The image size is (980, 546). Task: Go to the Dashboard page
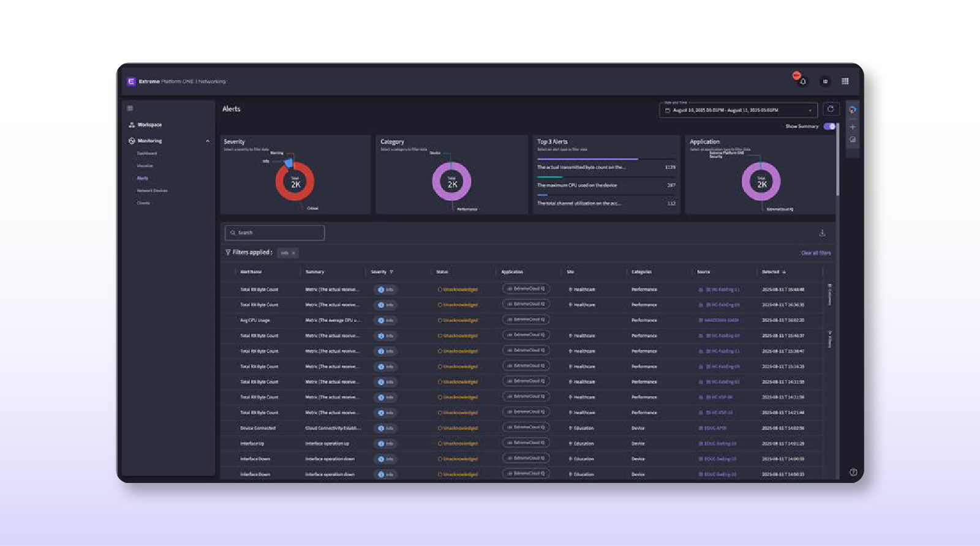[x=147, y=154]
